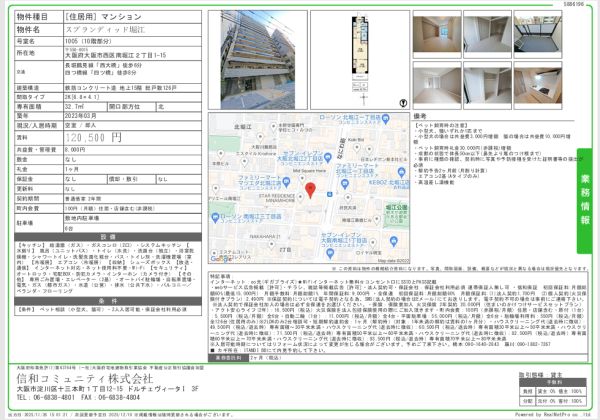The width and height of the screenshot is (600, 420).
Task: Click the 町内会費 label
Action: pos(28,208)
